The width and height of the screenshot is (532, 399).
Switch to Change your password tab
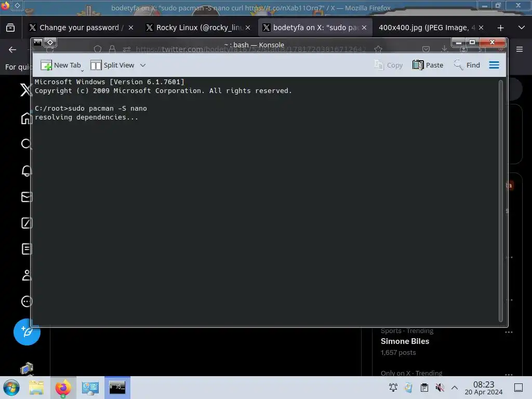(x=76, y=28)
